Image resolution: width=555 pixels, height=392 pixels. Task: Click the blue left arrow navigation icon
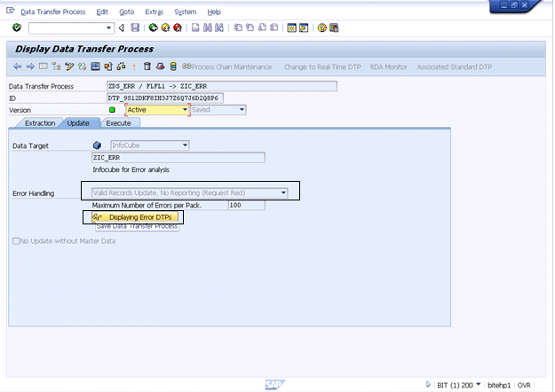[x=18, y=67]
